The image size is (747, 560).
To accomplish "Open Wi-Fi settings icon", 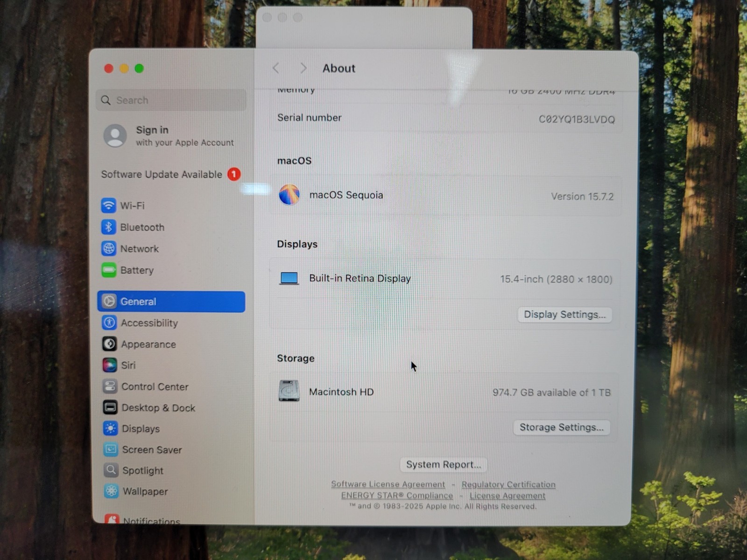I will [x=108, y=205].
